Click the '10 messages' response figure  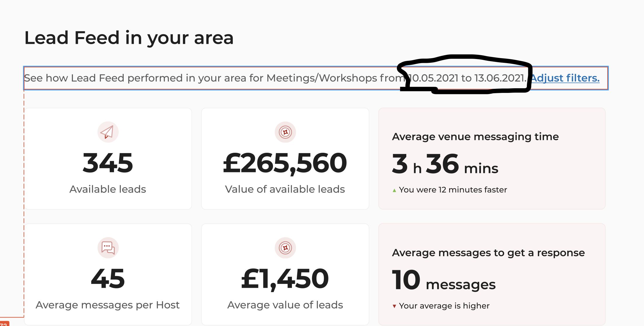pyautogui.click(x=444, y=281)
